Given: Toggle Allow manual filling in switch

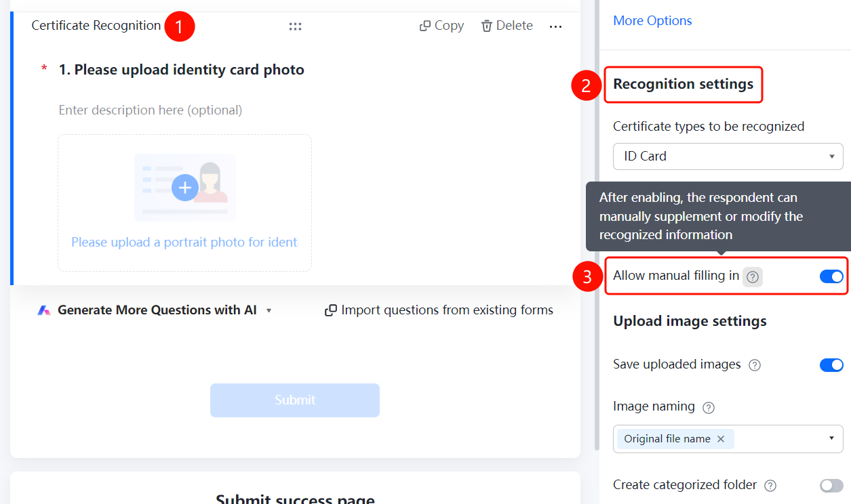Looking at the screenshot, I should coord(831,276).
